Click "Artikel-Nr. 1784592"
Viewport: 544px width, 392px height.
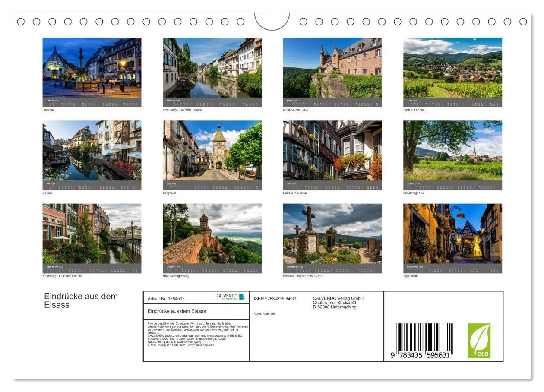(x=166, y=299)
